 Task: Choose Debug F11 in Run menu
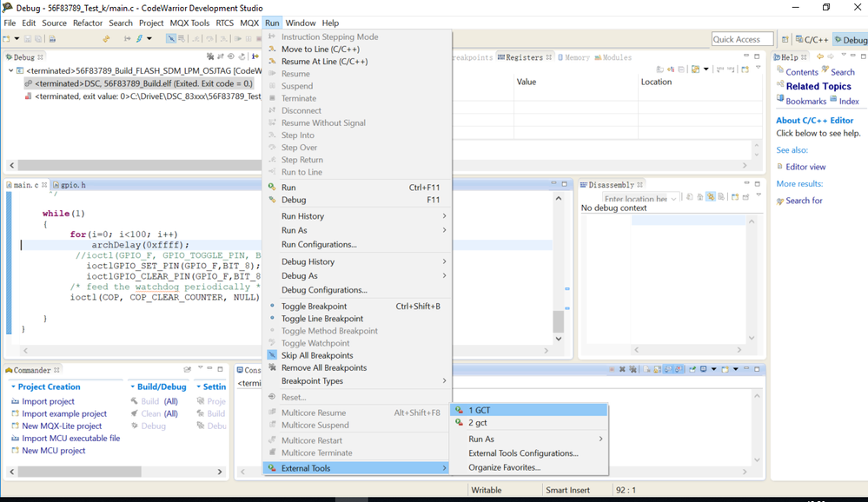(x=357, y=200)
